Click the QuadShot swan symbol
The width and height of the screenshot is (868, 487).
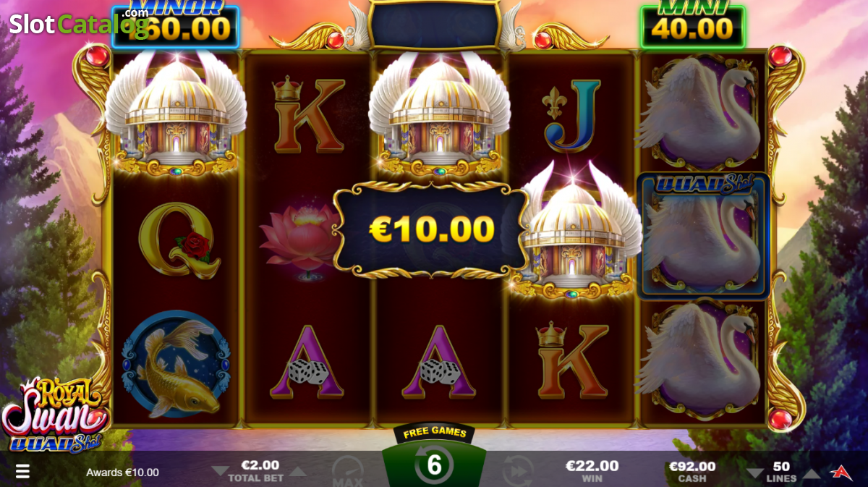point(703,236)
